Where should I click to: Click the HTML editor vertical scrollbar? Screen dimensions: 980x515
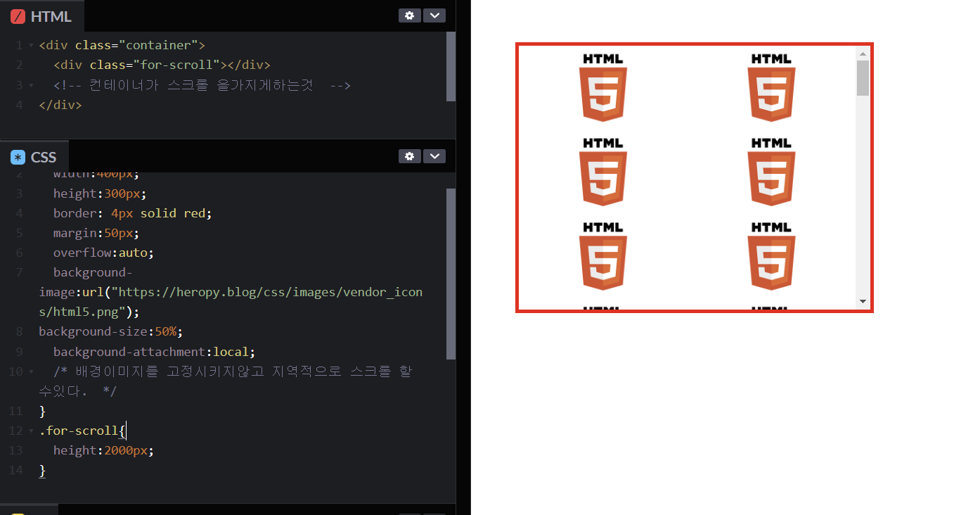click(x=451, y=66)
